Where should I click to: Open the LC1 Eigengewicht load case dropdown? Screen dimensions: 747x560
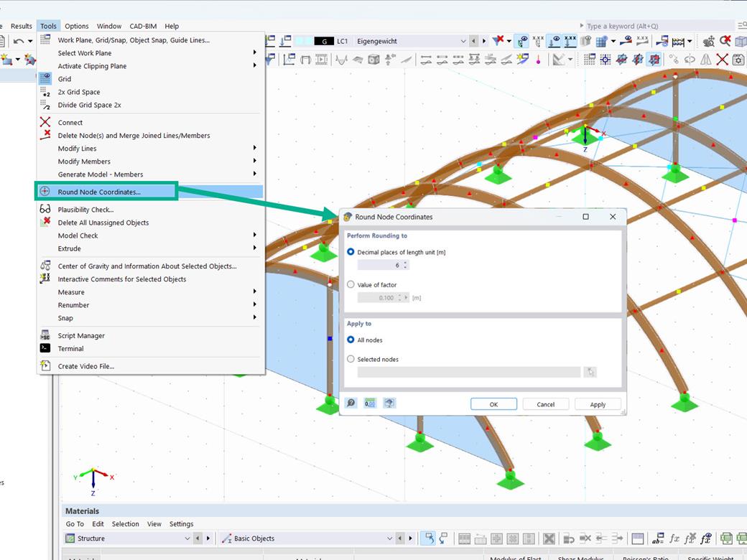[x=463, y=42]
